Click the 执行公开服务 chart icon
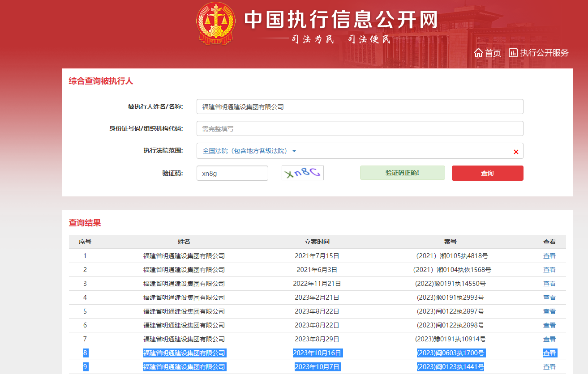Viewport: 588px width, 374px height. [x=513, y=53]
